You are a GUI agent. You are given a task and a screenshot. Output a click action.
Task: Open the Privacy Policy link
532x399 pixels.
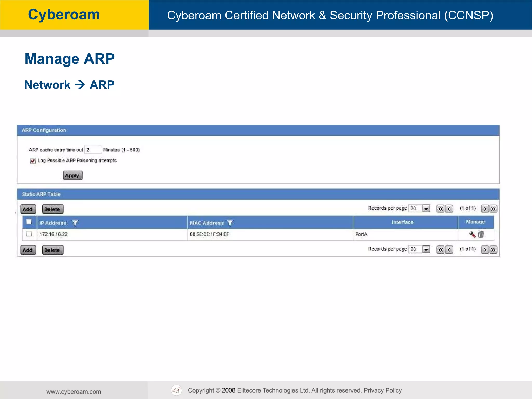[x=383, y=390]
